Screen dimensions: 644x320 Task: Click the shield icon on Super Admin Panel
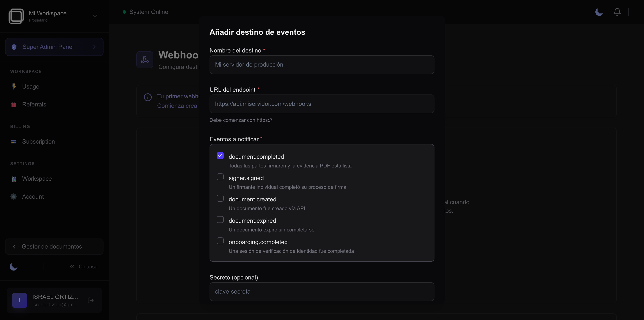pyautogui.click(x=14, y=47)
